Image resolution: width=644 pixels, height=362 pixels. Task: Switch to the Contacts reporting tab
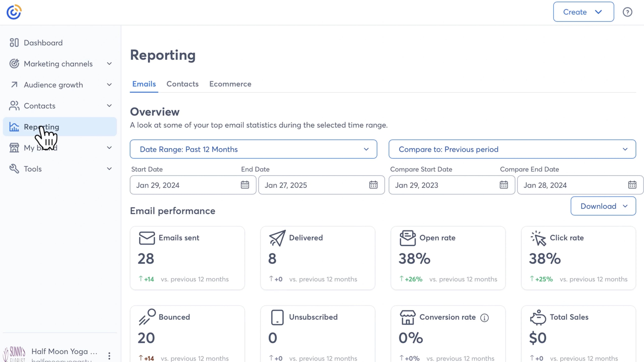[182, 84]
